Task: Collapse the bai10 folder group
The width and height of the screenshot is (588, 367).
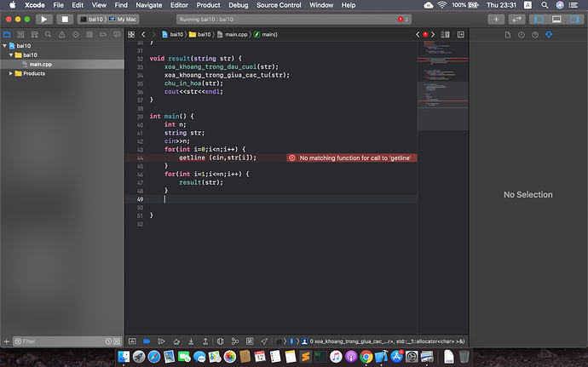Action: point(11,55)
